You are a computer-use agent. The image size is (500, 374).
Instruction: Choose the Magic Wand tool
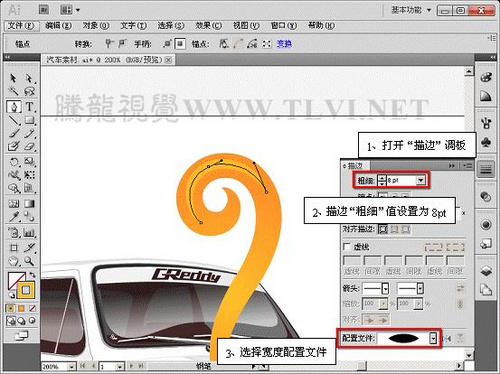pyautogui.click(x=14, y=91)
